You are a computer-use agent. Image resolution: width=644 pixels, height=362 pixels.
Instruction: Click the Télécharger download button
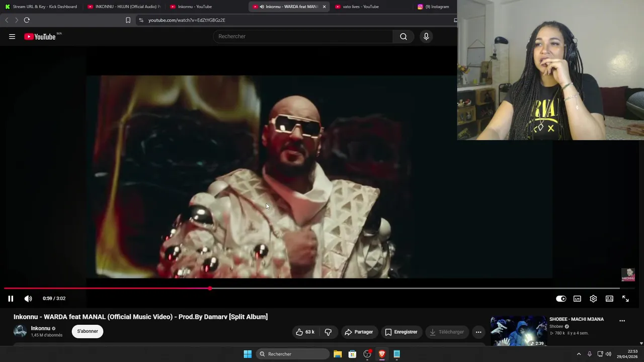click(447, 332)
